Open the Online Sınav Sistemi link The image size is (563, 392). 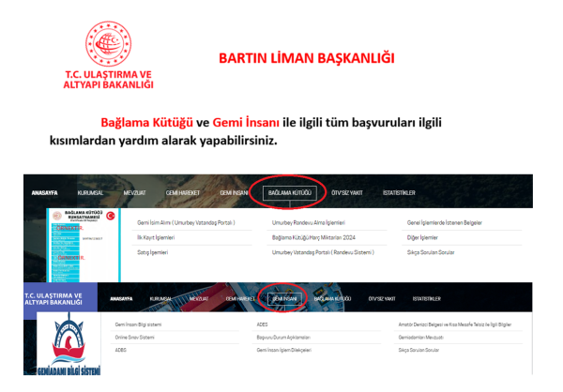pos(134,338)
